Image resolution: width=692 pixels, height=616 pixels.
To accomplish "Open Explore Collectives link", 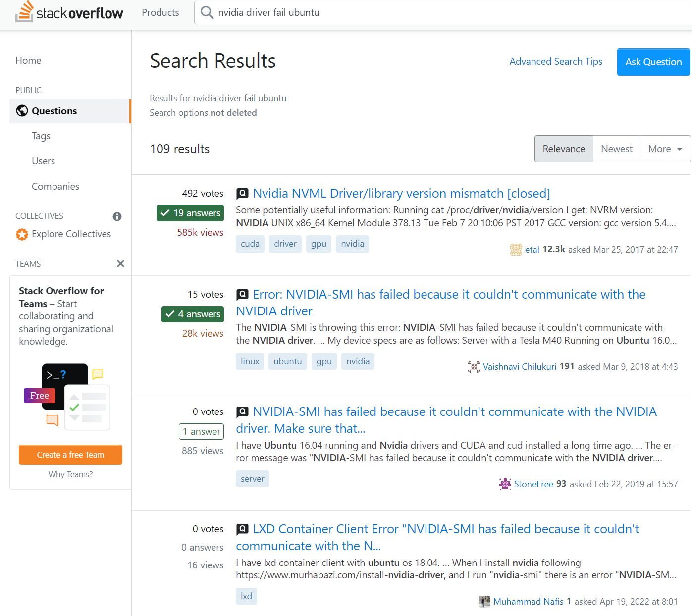I will tap(71, 234).
